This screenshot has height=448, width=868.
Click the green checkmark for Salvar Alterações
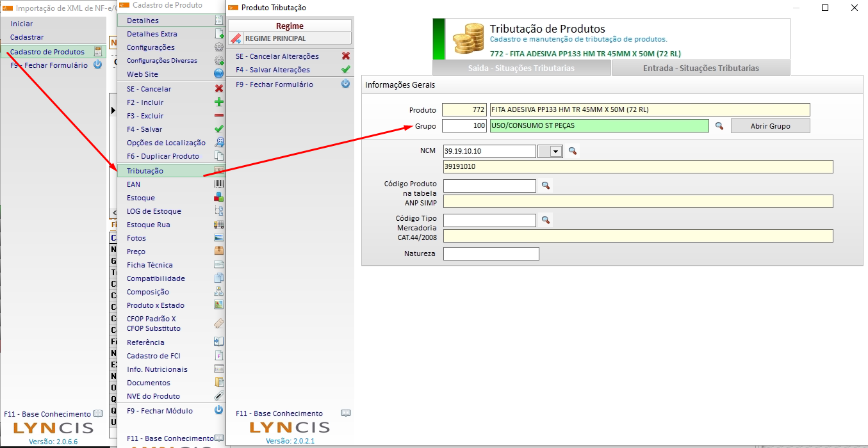(345, 70)
